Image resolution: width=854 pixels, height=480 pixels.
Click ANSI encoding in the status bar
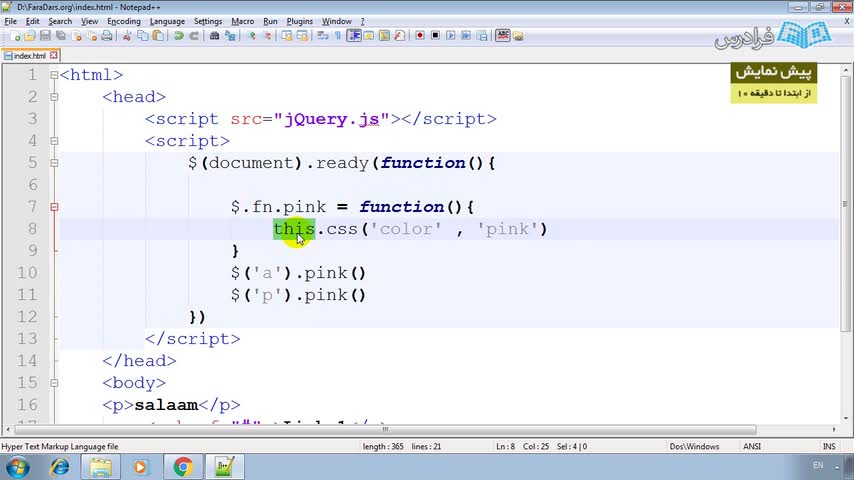pos(752,446)
